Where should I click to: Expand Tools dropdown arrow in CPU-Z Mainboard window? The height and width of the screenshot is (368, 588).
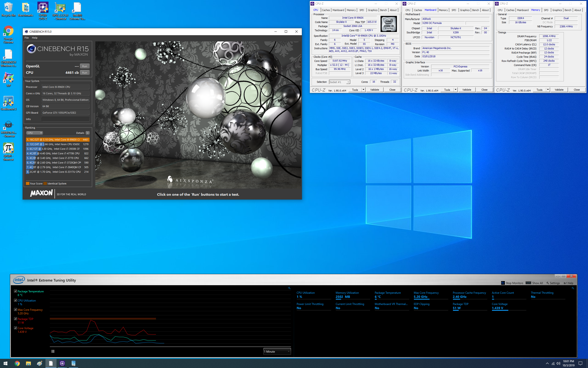click(x=455, y=90)
